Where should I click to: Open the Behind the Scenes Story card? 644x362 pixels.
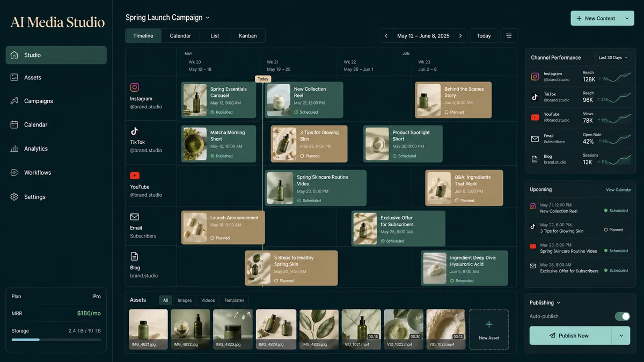[x=453, y=100]
